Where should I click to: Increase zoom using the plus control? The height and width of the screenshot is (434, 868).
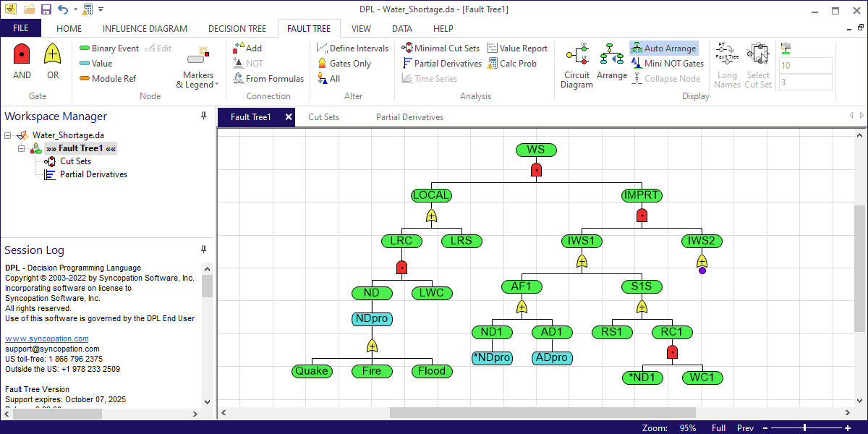pos(846,427)
